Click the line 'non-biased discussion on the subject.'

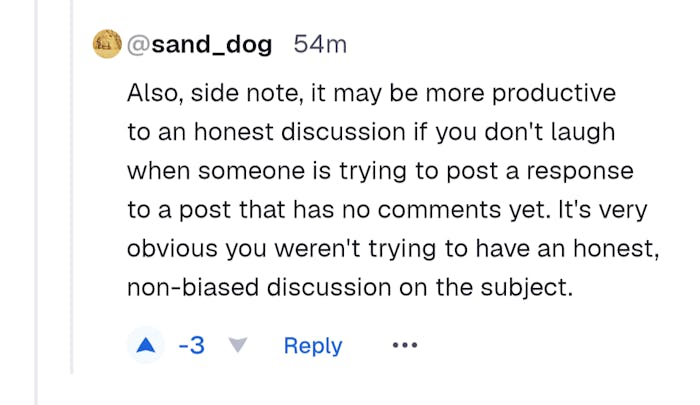[349, 288]
